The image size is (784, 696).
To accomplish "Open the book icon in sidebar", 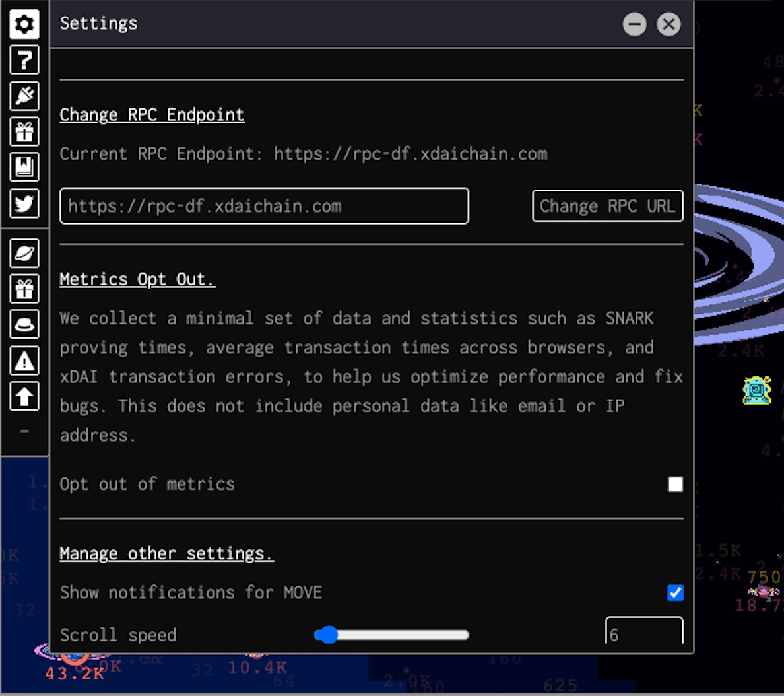I will (24, 167).
